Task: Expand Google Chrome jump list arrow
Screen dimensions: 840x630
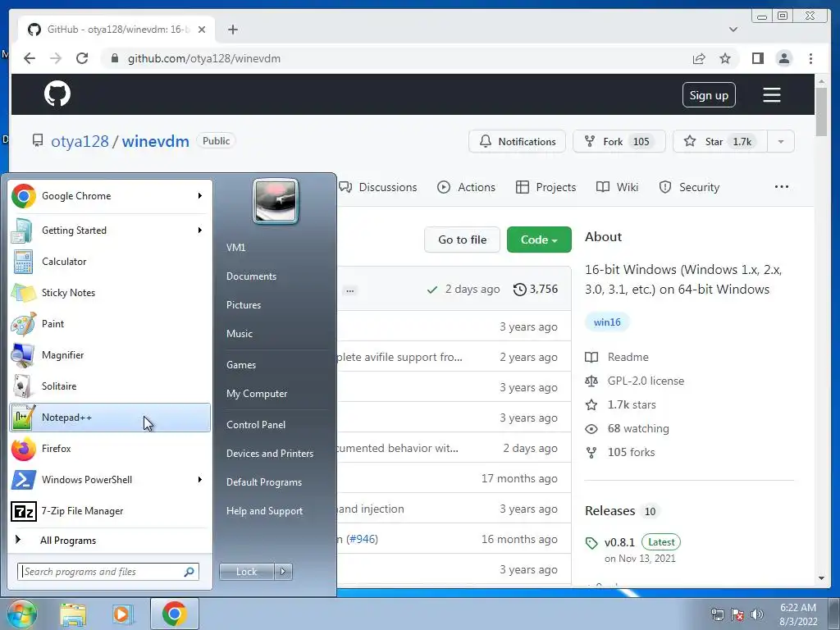Action: [200, 196]
